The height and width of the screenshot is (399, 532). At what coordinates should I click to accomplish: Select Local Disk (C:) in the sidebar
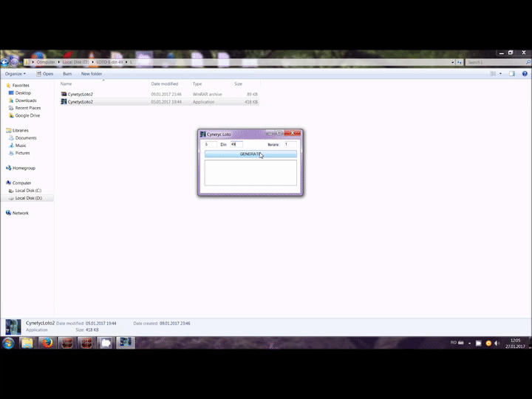28,191
